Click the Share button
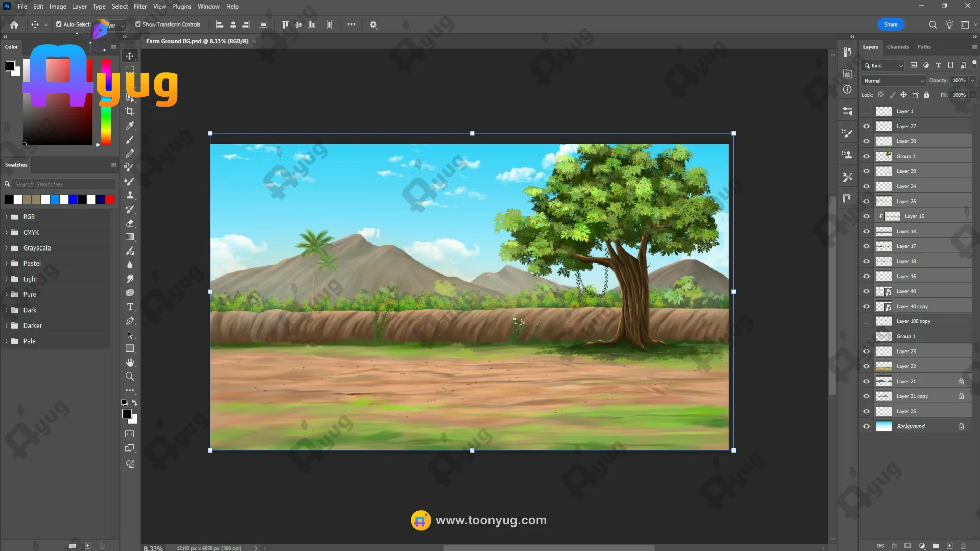980x551 pixels. [890, 24]
